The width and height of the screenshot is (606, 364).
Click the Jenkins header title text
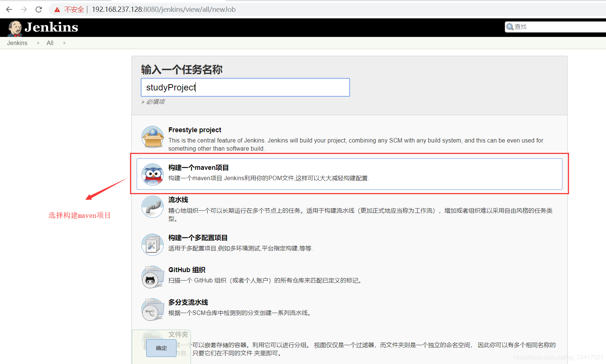[51, 27]
